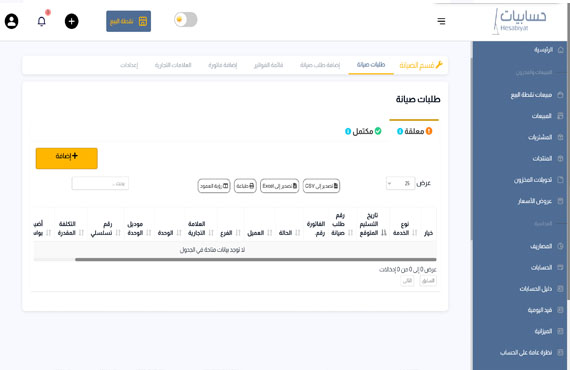Click the file icon beside تحويلات المخزون

pyautogui.click(x=560, y=180)
